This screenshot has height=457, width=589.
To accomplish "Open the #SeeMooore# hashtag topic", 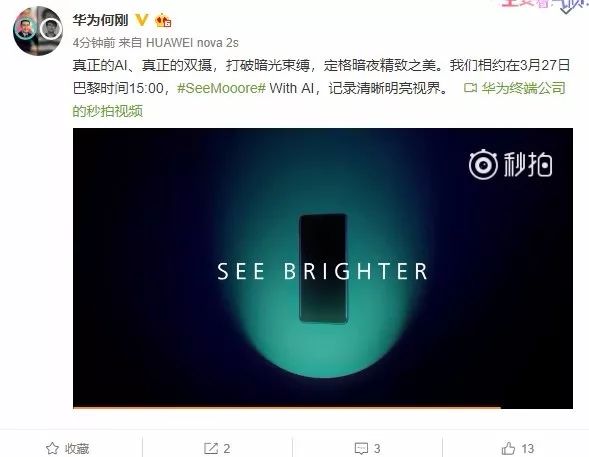I will click(221, 88).
